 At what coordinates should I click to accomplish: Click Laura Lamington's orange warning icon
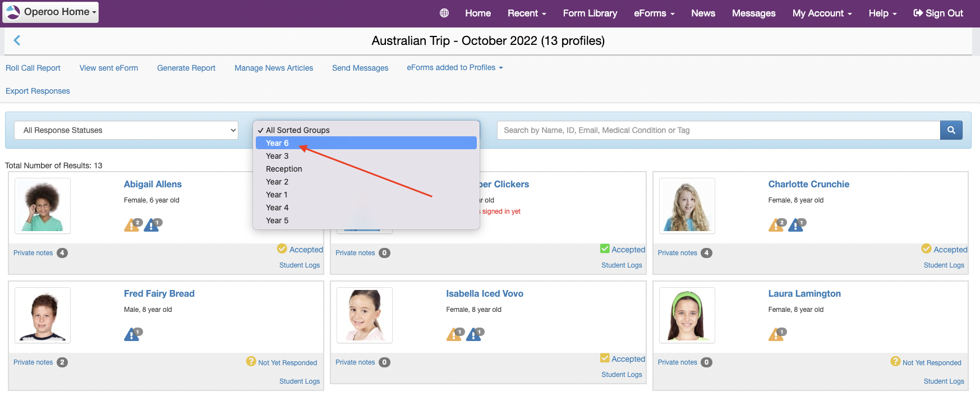pyautogui.click(x=776, y=335)
